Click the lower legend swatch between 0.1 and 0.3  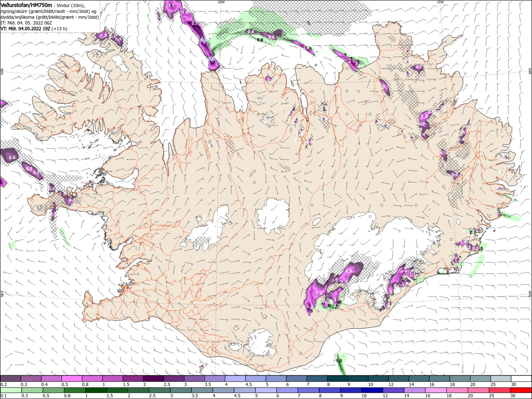(x=11, y=390)
